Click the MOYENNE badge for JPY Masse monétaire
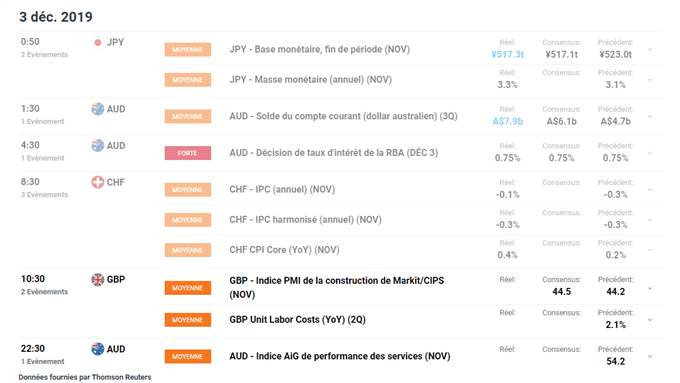The image size is (680, 383). pyautogui.click(x=188, y=80)
